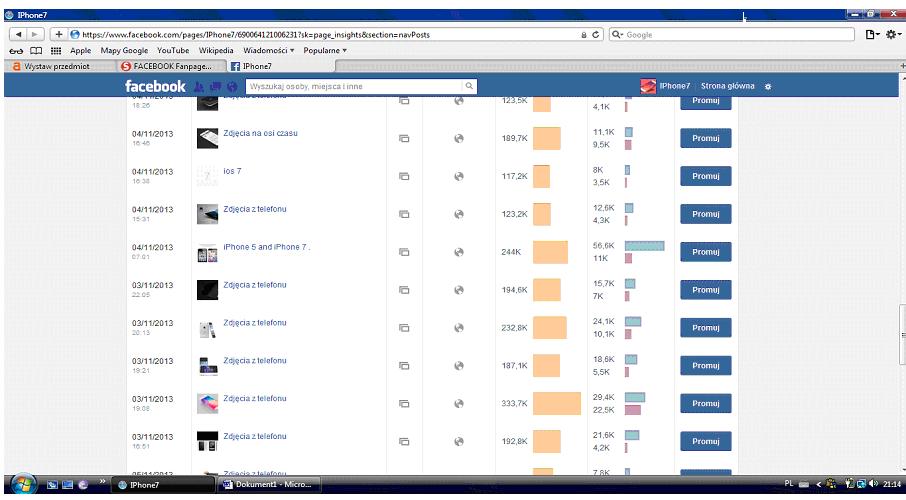Click the 333,7K orange reach bar
906x500 pixels.
pyautogui.click(x=556, y=403)
